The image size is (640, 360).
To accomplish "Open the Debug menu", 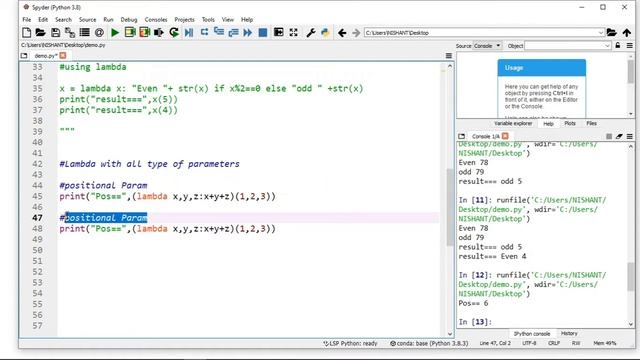I will click(129, 20).
